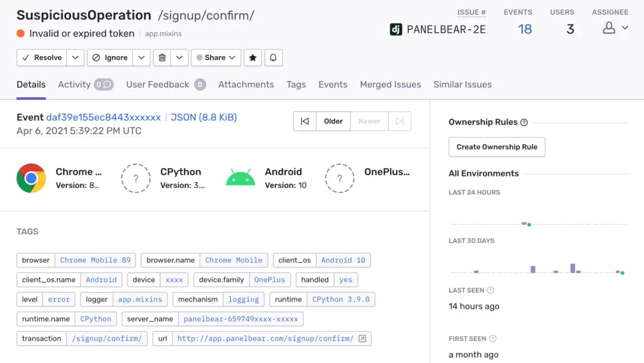Screen dimensions: 644x363
Task: Click the Android 10 client_os tag
Action: [x=343, y=260]
